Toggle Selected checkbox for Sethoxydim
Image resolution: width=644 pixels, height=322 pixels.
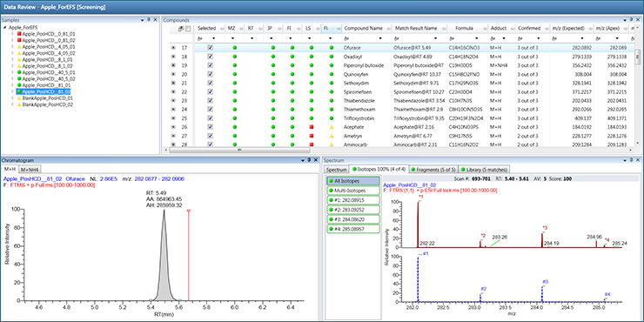pos(211,83)
